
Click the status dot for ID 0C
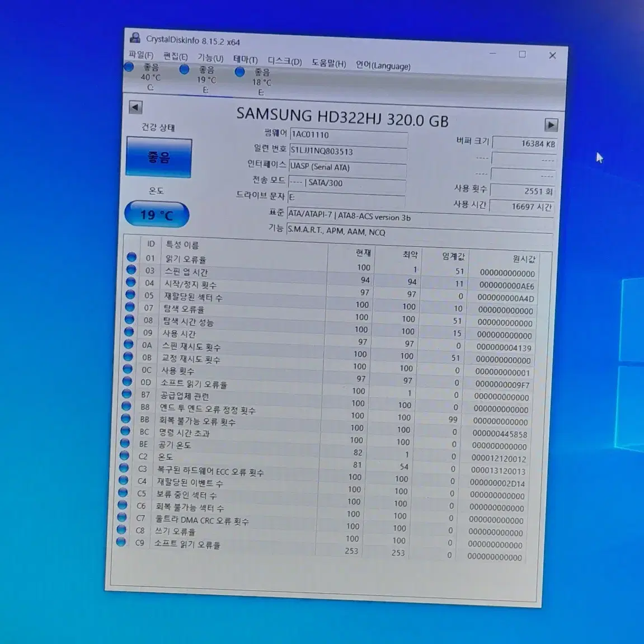point(128,369)
